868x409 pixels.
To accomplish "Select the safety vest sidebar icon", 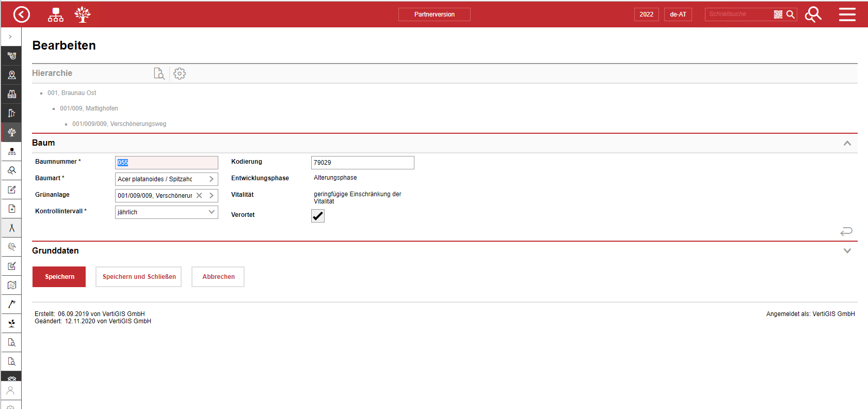I will 11,94.
